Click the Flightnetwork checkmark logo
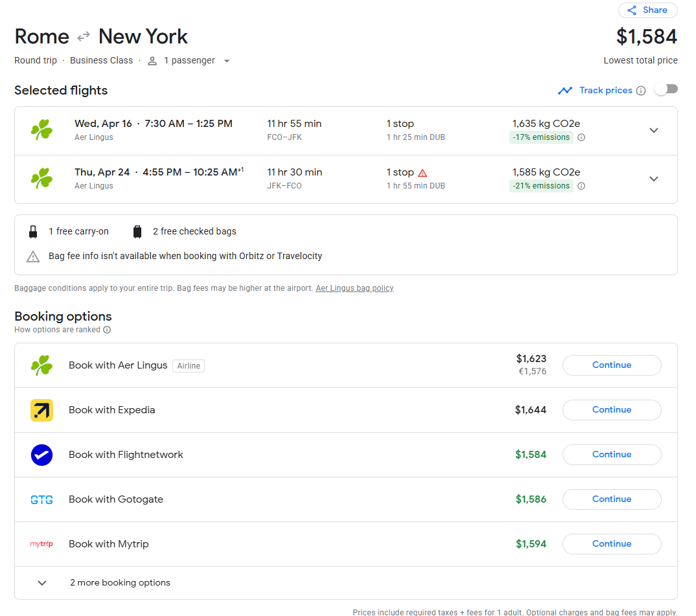This screenshot has width=696, height=616. click(41, 455)
